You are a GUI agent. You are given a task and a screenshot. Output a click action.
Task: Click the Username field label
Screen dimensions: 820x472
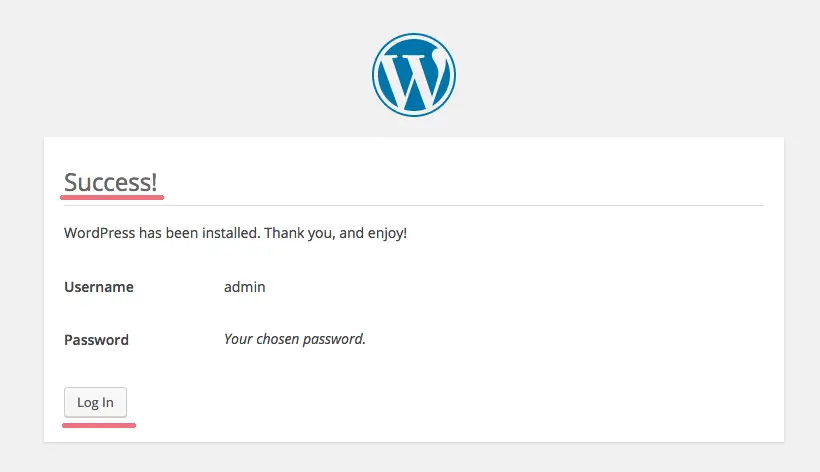point(99,287)
